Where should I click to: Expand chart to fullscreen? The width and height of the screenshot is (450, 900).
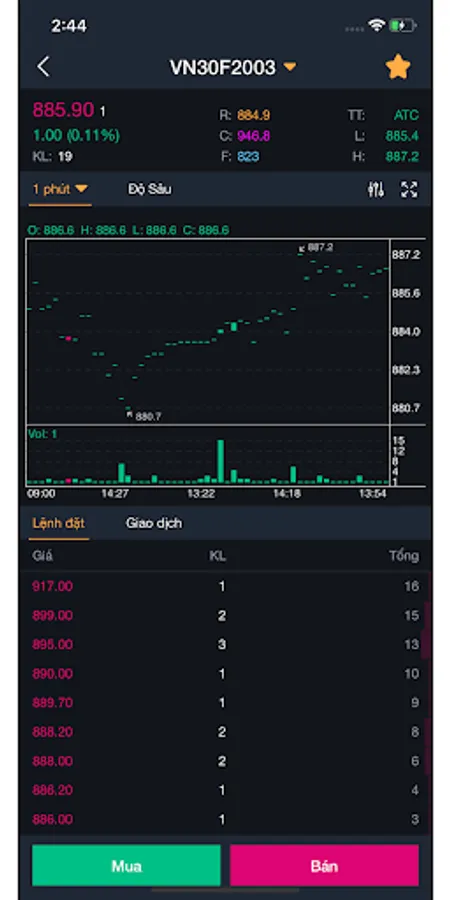pos(409,189)
